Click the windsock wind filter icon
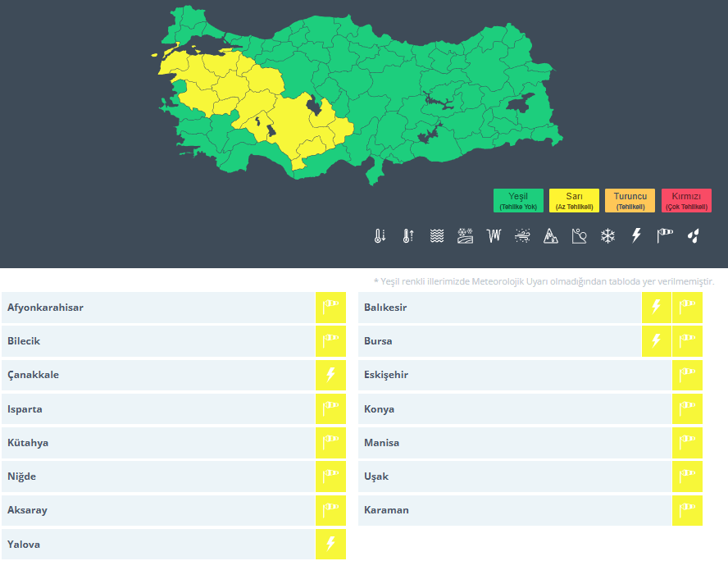Image resolution: width=728 pixels, height=561 pixels. (665, 236)
